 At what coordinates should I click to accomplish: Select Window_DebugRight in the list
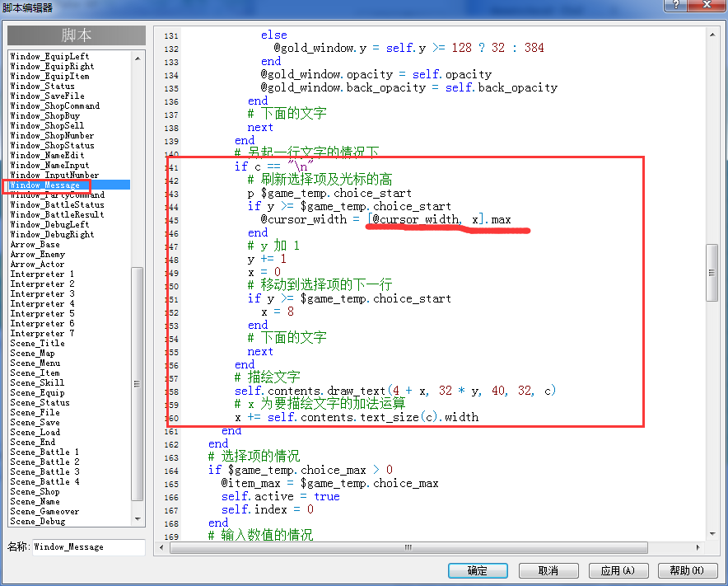point(52,234)
